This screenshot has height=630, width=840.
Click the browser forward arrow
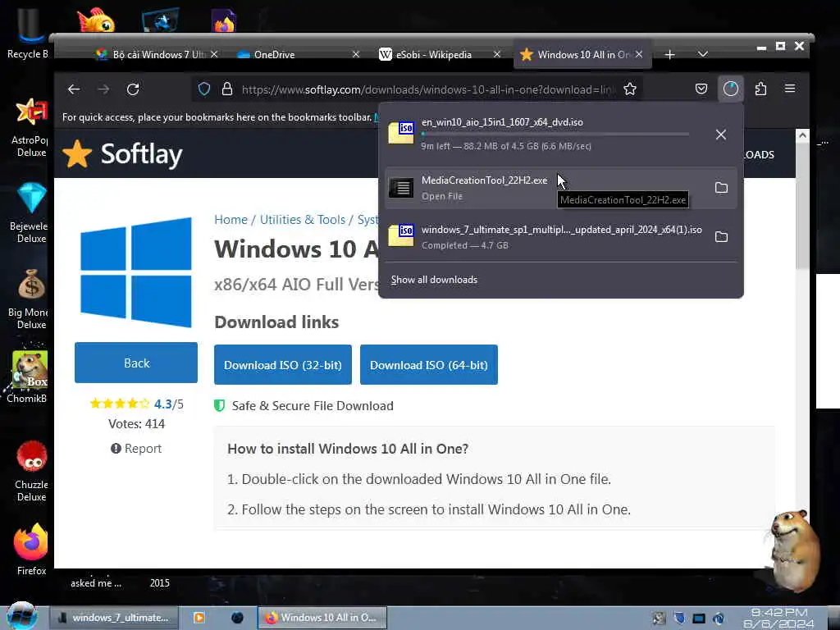[x=103, y=89]
